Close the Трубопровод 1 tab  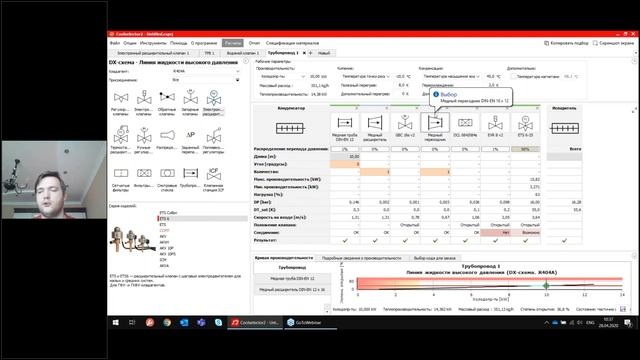(304, 53)
